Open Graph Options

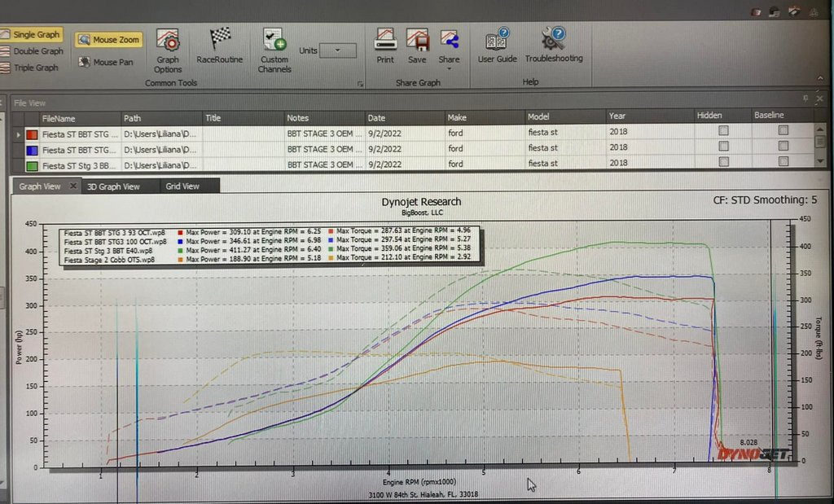pos(168,51)
